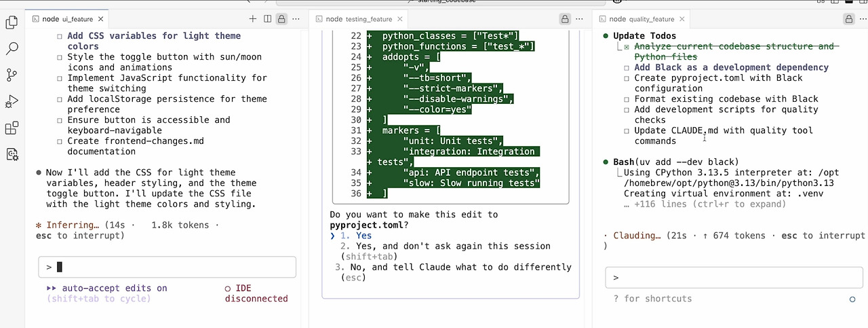Uncheck completed 'Analyze current codebase structure' todo

click(627, 47)
